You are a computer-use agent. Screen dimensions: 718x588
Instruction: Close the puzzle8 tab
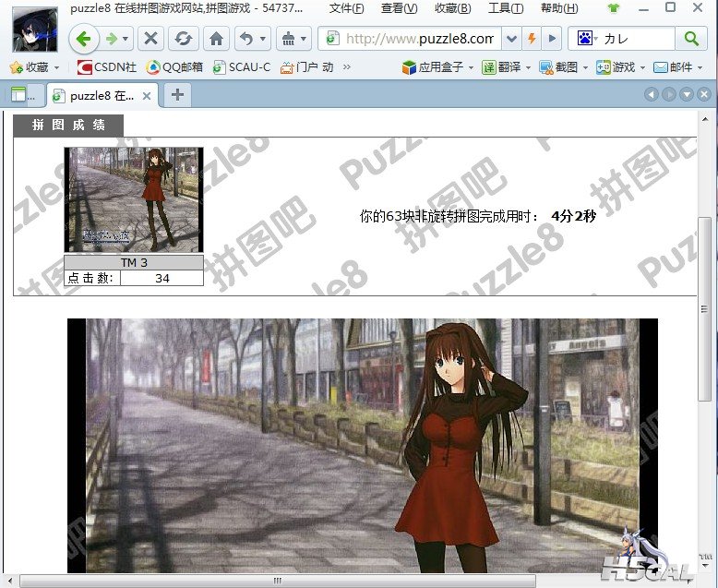[x=147, y=96]
